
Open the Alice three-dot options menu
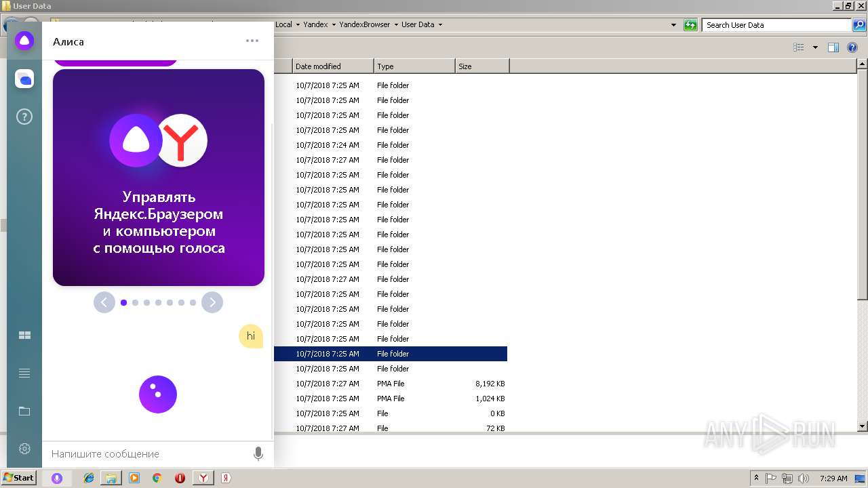252,41
